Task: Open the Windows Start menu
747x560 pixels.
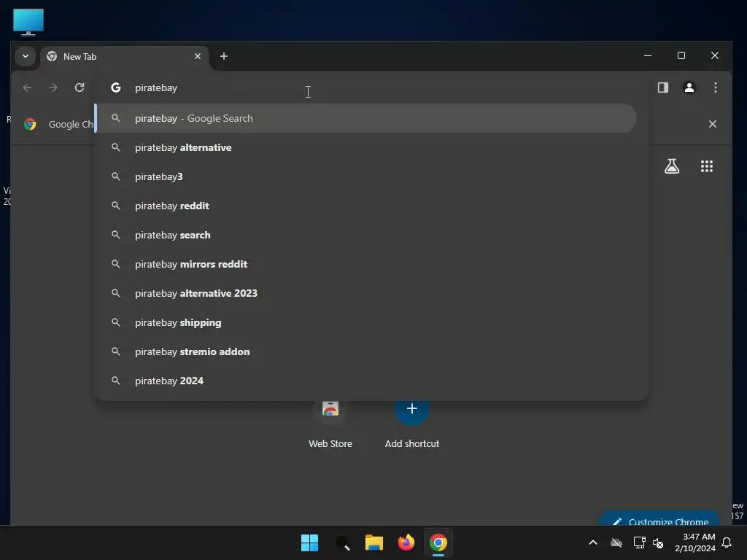Action: [309, 542]
